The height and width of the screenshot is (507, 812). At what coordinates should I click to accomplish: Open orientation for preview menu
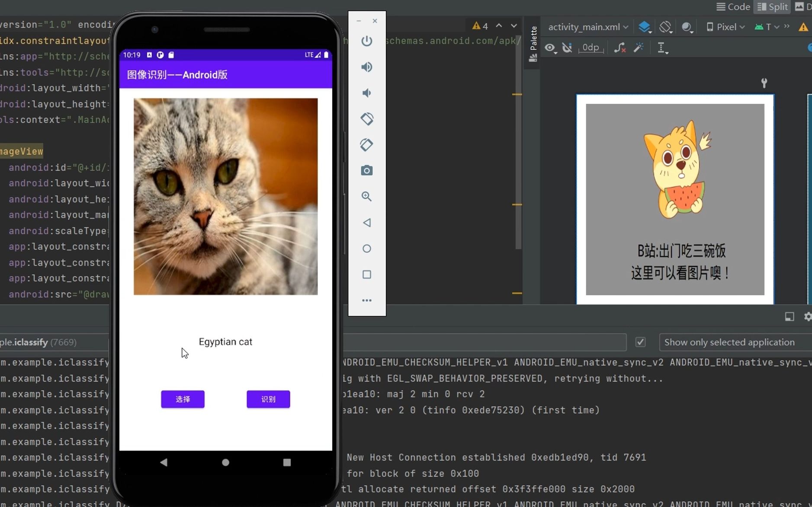(x=666, y=27)
